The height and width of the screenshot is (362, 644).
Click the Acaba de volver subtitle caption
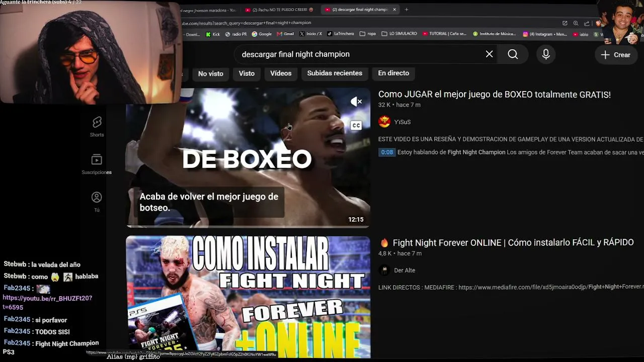tap(209, 202)
